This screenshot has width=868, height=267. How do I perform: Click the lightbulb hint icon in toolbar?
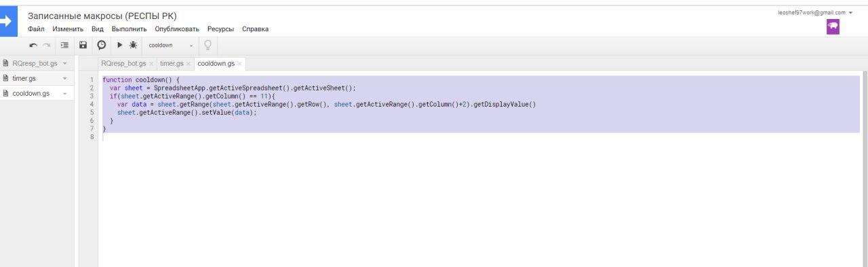(x=208, y=46)
